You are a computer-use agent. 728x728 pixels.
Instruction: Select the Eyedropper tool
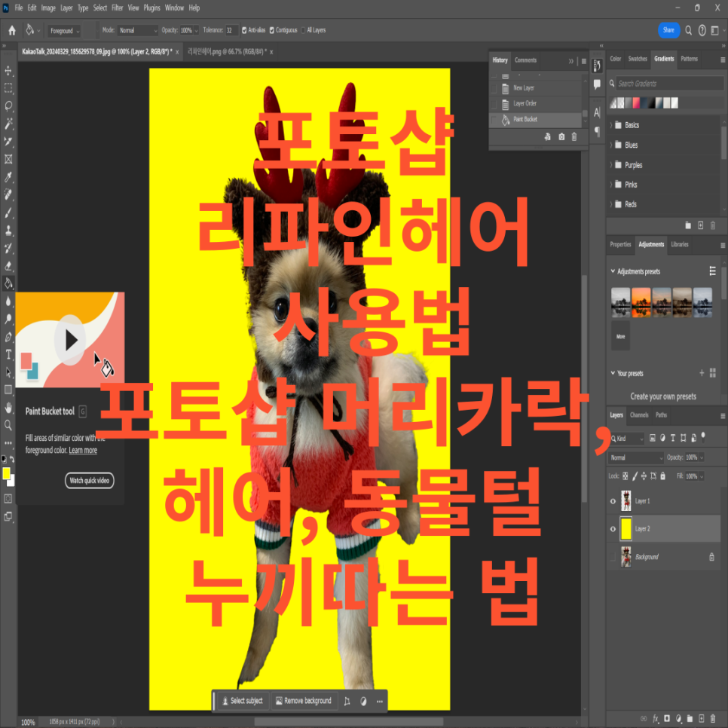point(8,177)
